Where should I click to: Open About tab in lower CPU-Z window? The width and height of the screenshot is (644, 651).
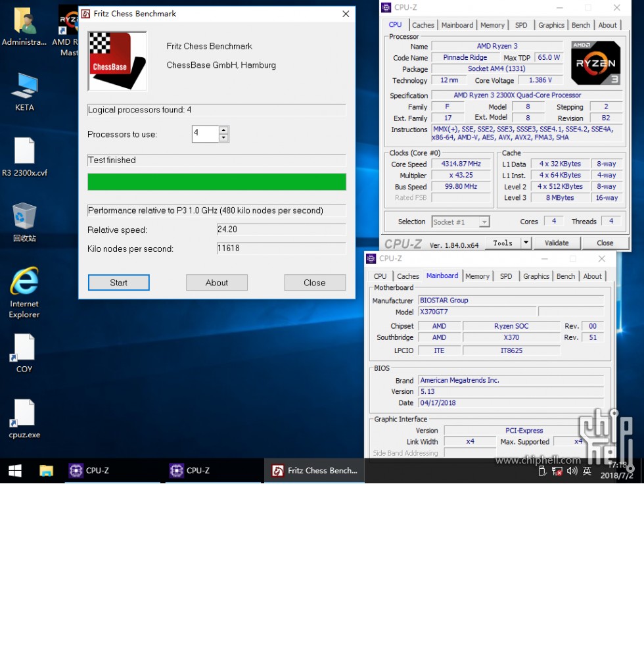click(592, 276)
